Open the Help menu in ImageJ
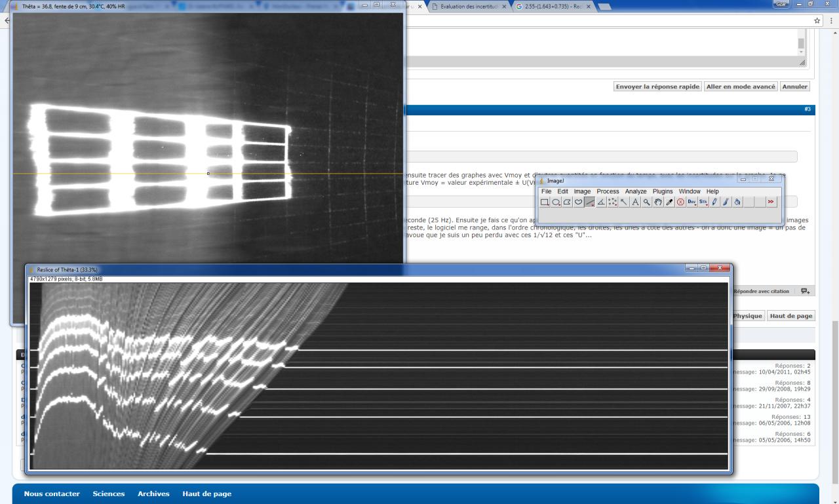 712,191
